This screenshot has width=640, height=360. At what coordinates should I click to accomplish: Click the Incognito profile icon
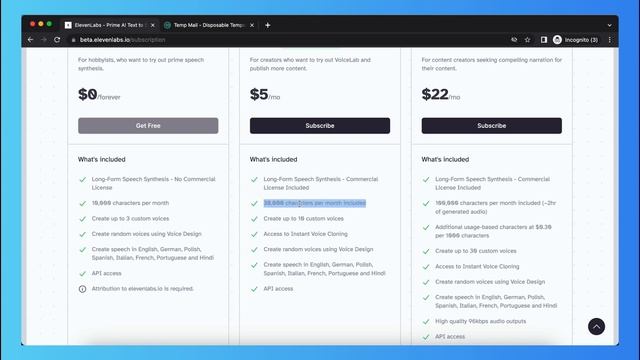(x=557, y=40)
